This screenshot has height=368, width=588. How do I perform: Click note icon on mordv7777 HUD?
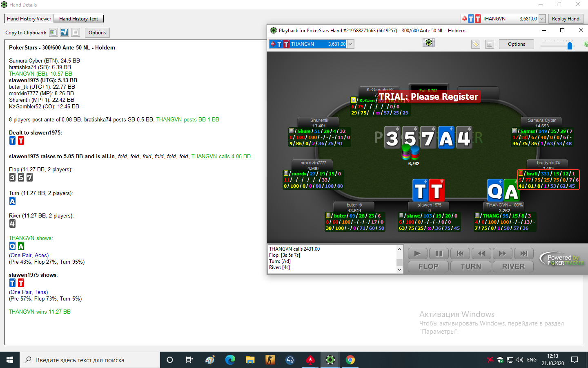pos(286,173)
